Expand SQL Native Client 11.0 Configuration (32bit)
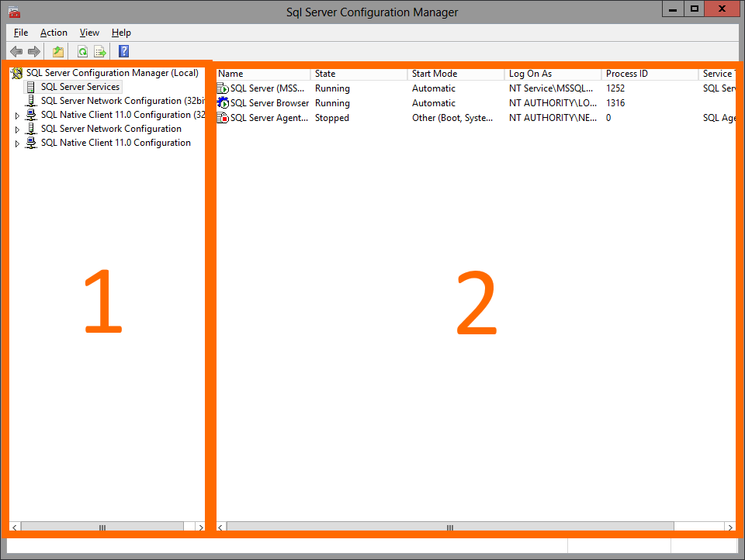The height and width of the screenshot is (560, 745). tap(17, 114)
